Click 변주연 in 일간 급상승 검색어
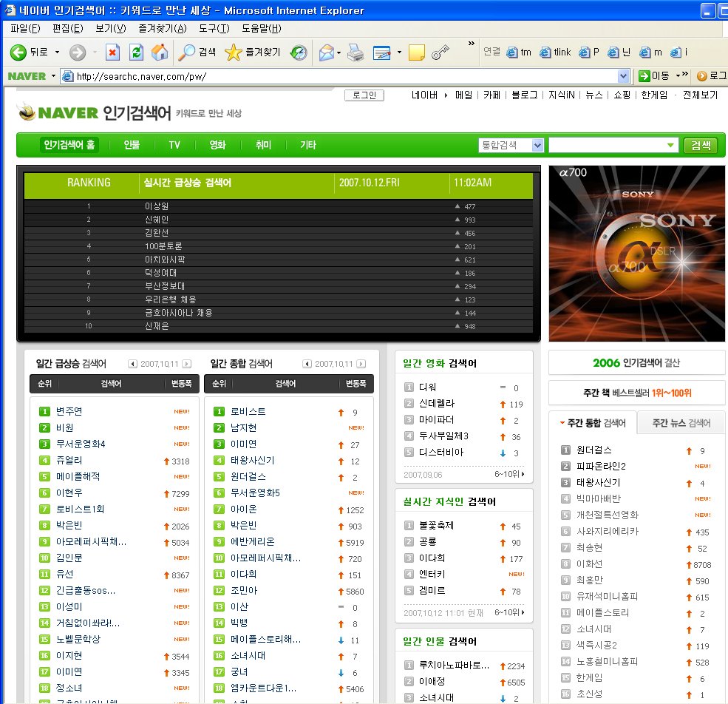This screenshot has height=704, width=728. (x=69, y=411)
